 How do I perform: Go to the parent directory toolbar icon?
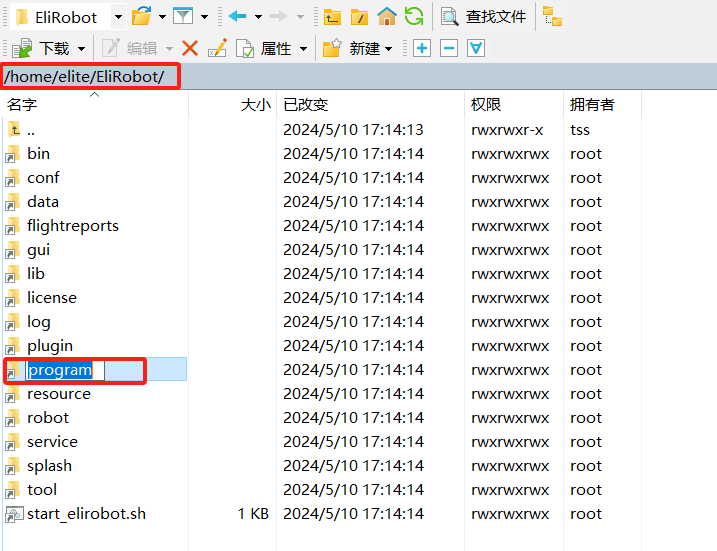(333, 17)
